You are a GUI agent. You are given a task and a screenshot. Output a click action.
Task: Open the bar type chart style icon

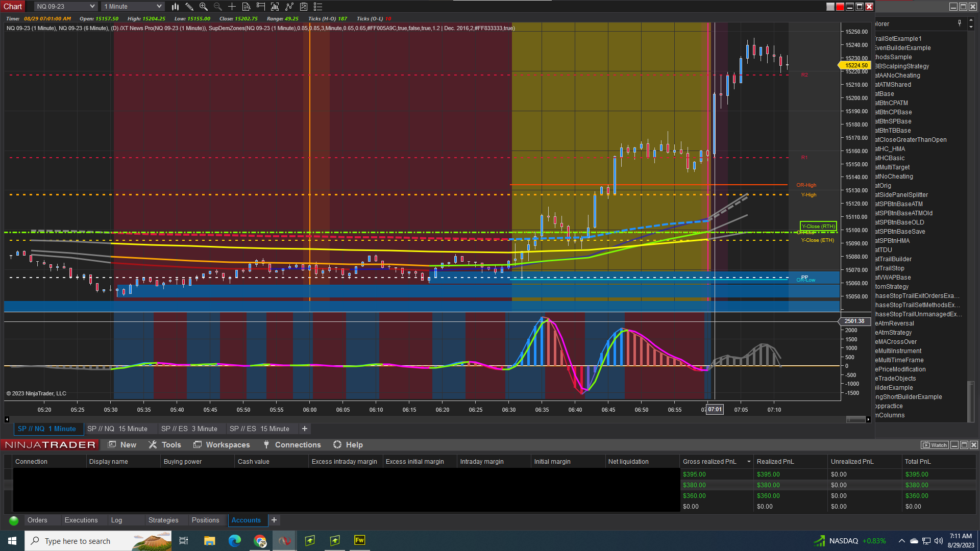(x=175, y=7)
